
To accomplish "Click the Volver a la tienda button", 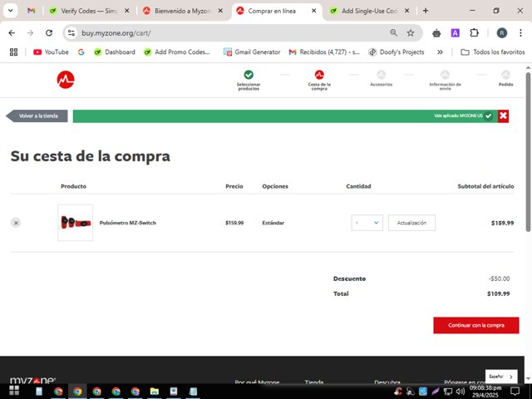I will [x=37, y=116].
